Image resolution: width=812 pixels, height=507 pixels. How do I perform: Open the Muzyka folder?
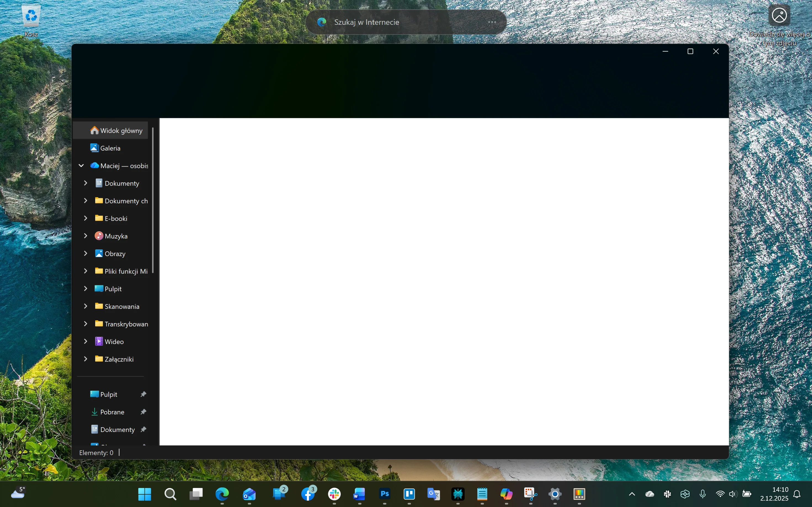click(116, 236)
